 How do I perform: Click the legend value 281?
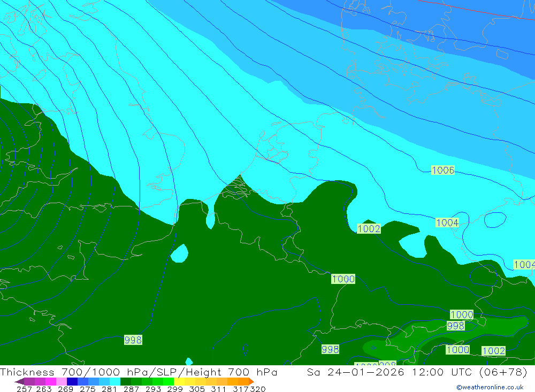click(109, 389)
